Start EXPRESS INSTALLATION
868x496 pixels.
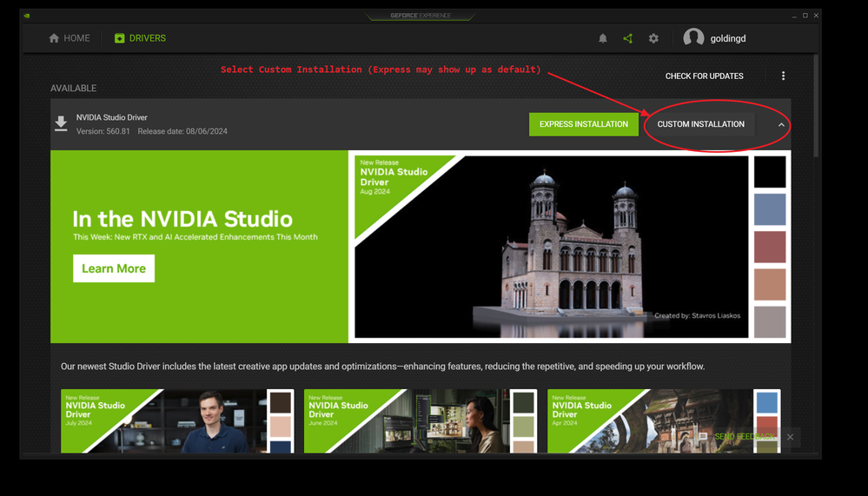click(584, 124)
